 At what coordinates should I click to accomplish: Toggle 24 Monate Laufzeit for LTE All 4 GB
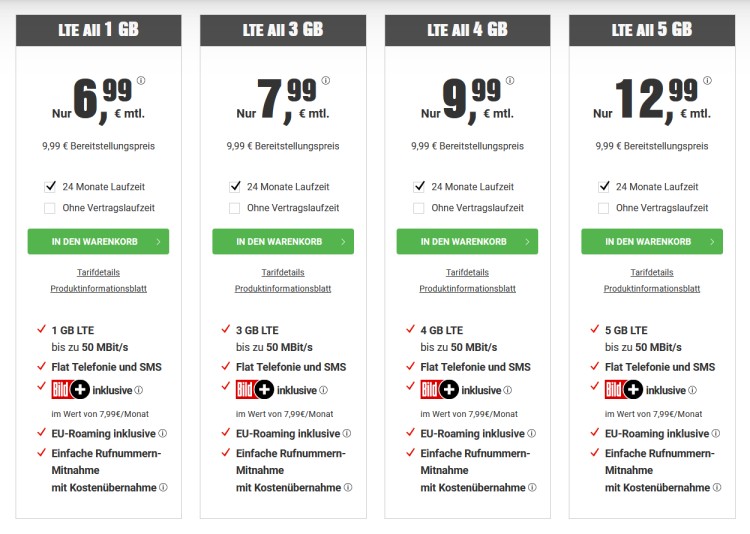point(419,186)
